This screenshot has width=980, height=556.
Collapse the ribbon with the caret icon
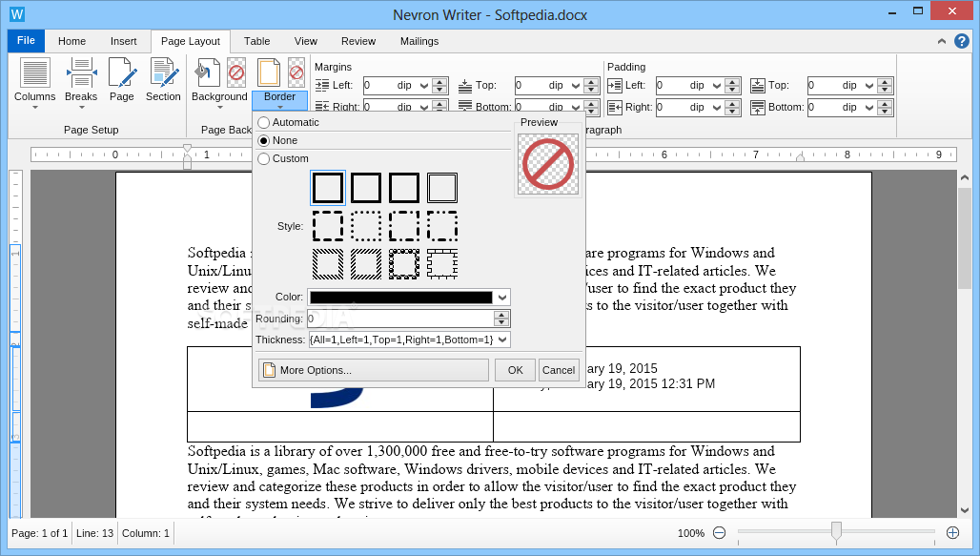(941, 41)
